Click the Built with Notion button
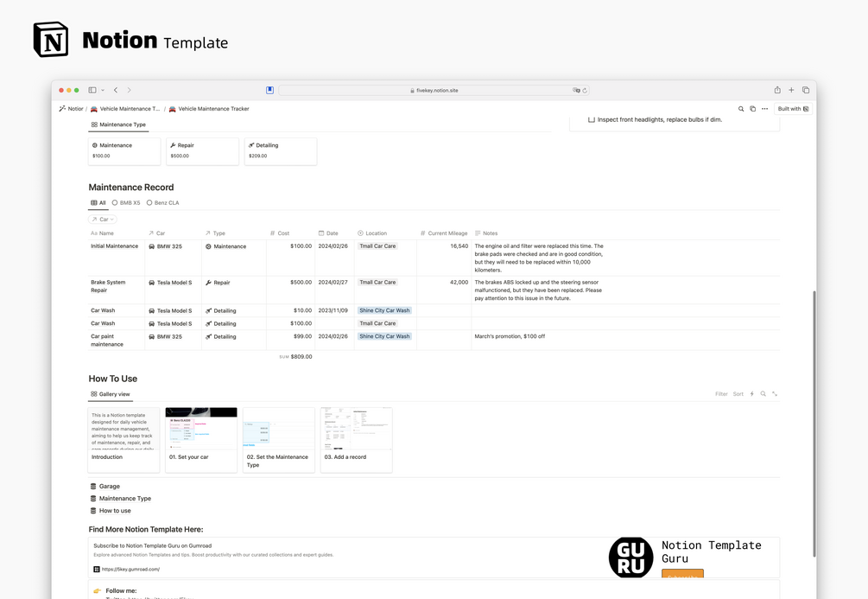 pos(793,109)
